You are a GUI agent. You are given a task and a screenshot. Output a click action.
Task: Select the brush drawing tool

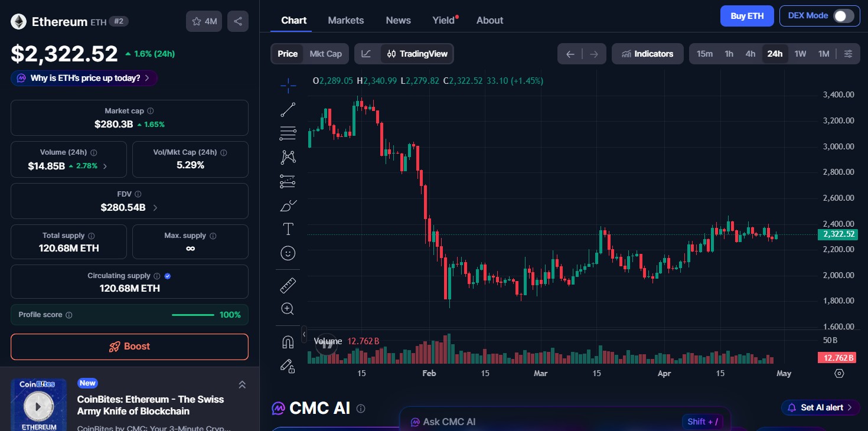point(288,205)
